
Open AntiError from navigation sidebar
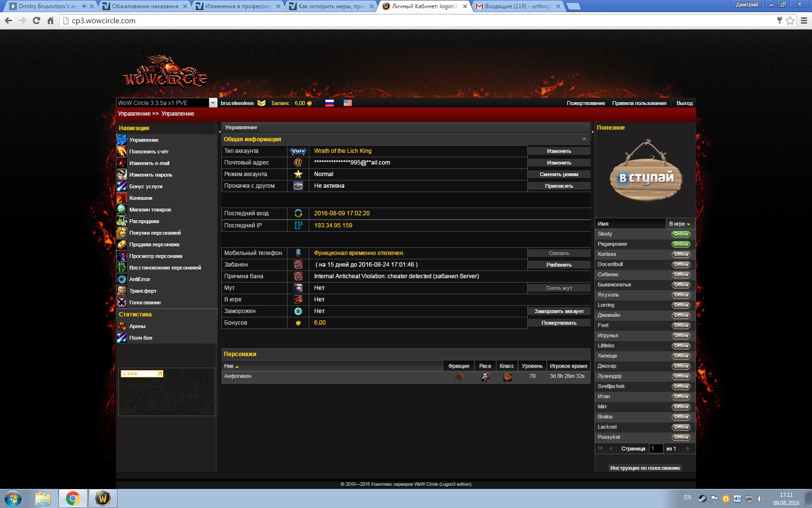[140, 279]
